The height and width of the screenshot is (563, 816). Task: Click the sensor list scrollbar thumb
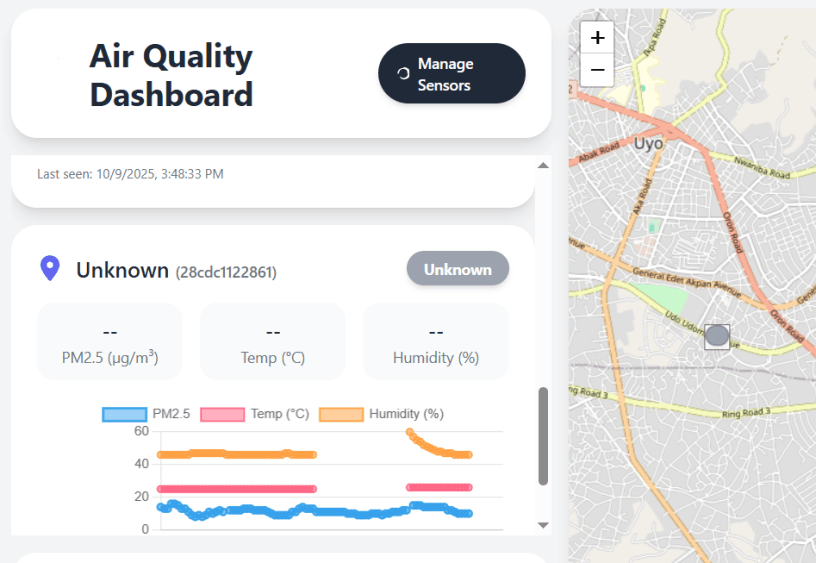[543, 436]
